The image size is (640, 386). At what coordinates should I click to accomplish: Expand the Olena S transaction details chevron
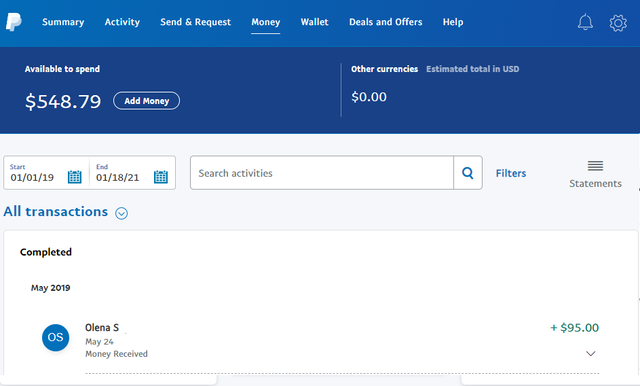(x=591, y=353)
